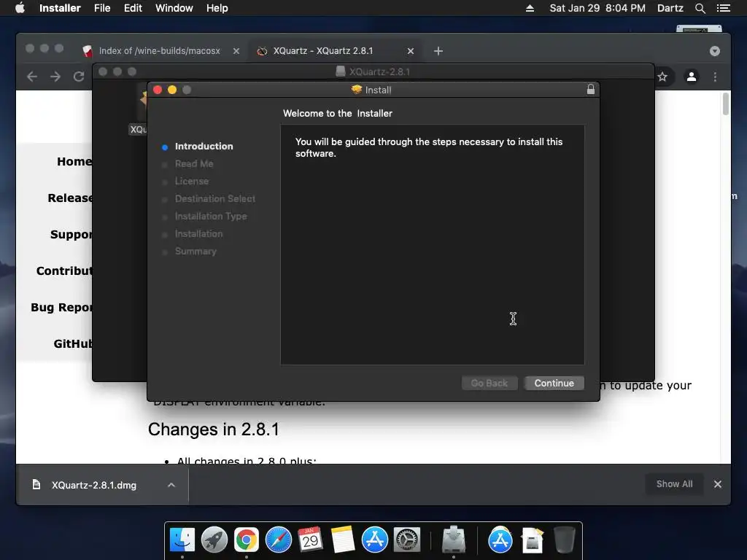This screenshot has height=560, width=747.
Task: Bookmark page with star icon
Action: coord(662,77)
